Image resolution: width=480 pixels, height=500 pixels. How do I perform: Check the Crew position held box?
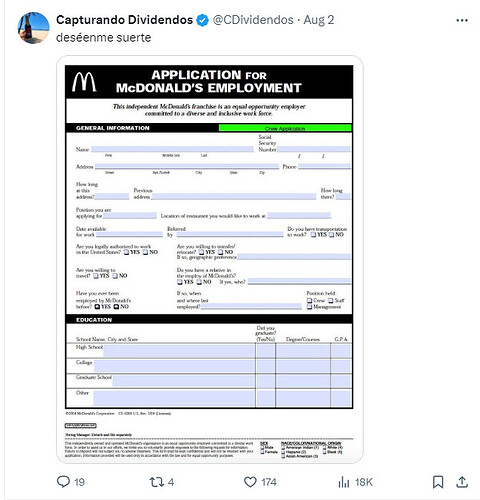[x=309, y=300]
